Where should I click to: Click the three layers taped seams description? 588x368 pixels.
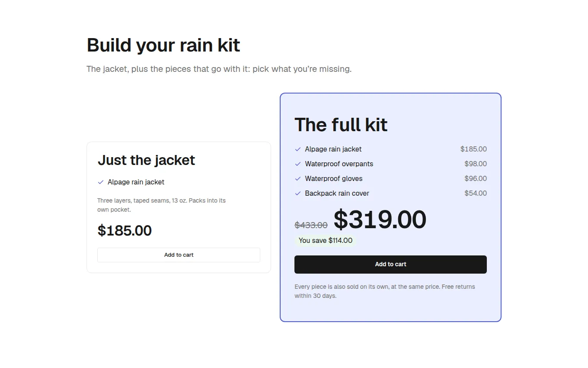pyautogui.click(x=161, y=205)
